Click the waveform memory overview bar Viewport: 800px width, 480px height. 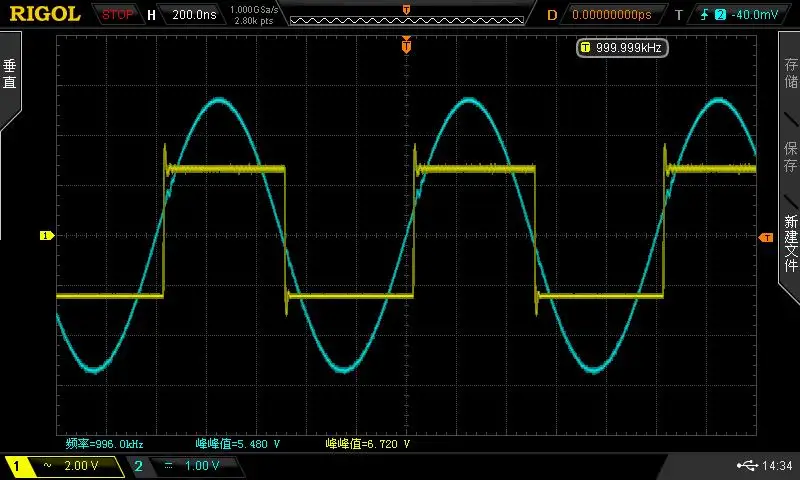[407, 20]
